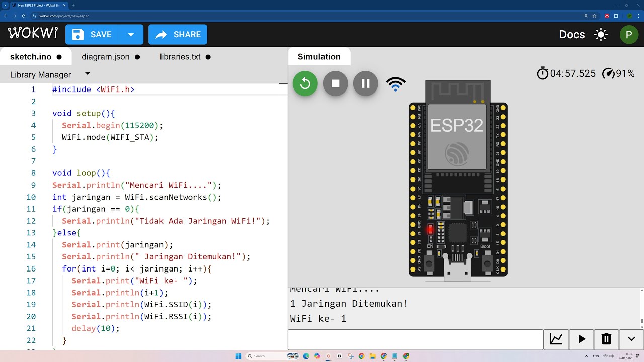Open Microsoft Edge from taskbar
The image size is (644, 362).
(x=306, y=356)
